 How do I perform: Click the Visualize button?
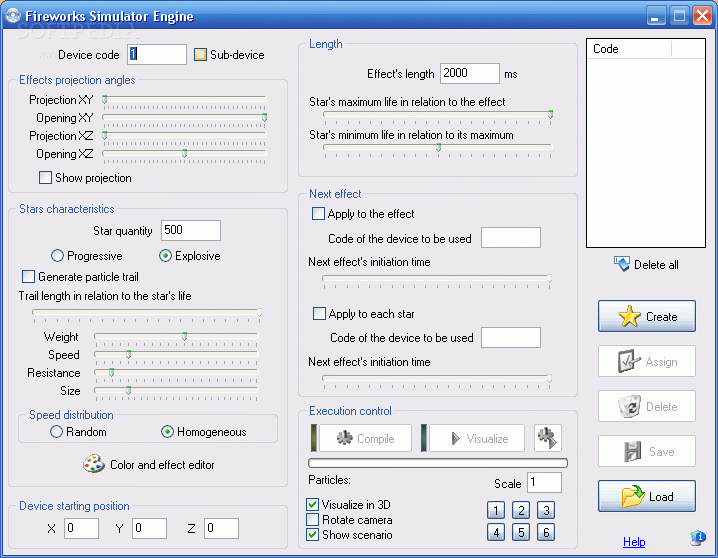pyautogui.click(x=477, y=438)
